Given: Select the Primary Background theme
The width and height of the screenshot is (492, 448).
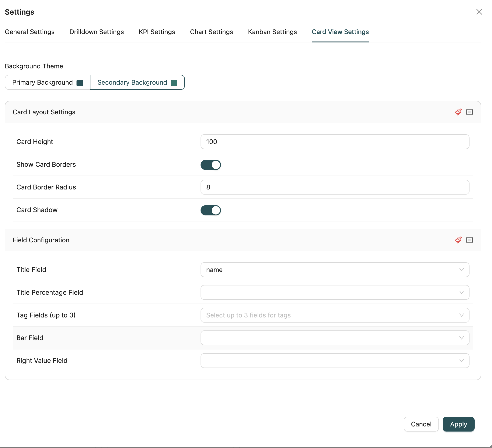Looking at the screenshot, I should tap(42, 82).
